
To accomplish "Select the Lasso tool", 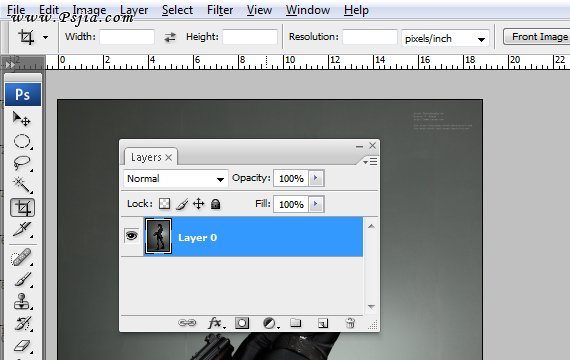I will [22, 163].
